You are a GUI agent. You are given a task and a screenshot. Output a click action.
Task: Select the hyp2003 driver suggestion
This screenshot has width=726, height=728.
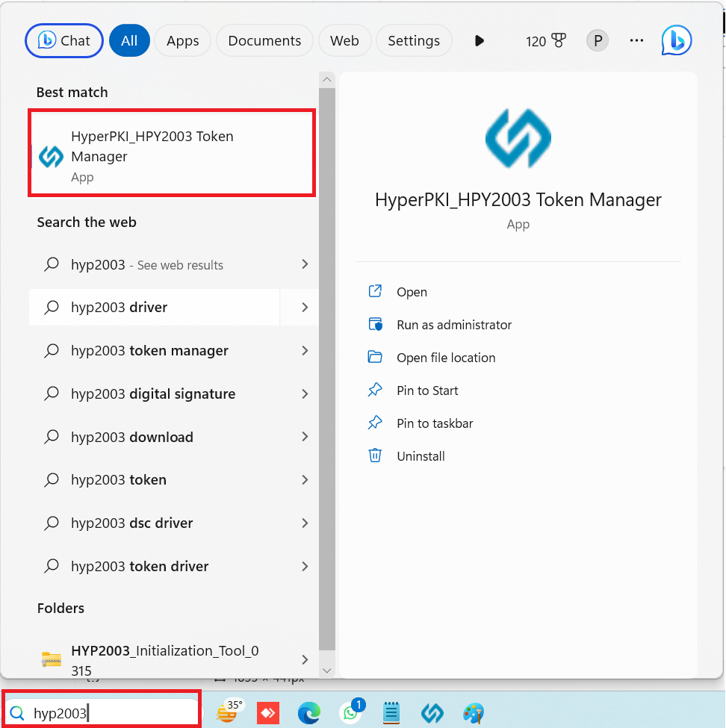point(155,308)
